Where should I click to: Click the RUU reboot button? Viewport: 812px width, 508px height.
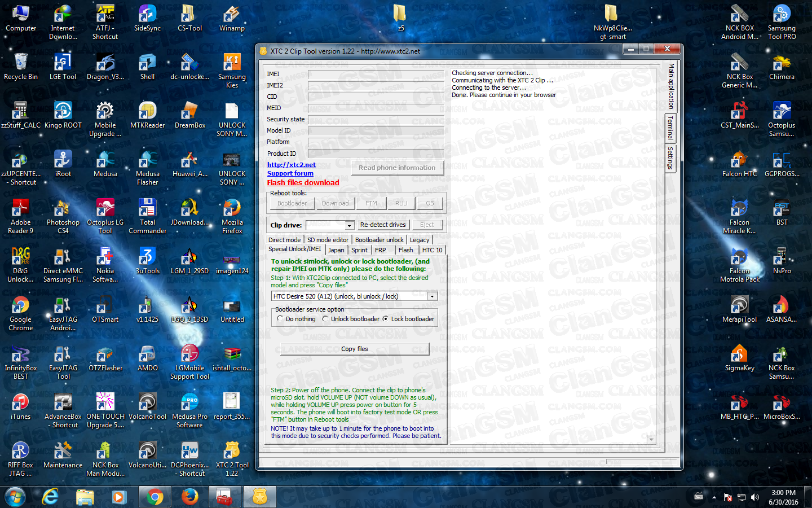click(x=401, y=203)
